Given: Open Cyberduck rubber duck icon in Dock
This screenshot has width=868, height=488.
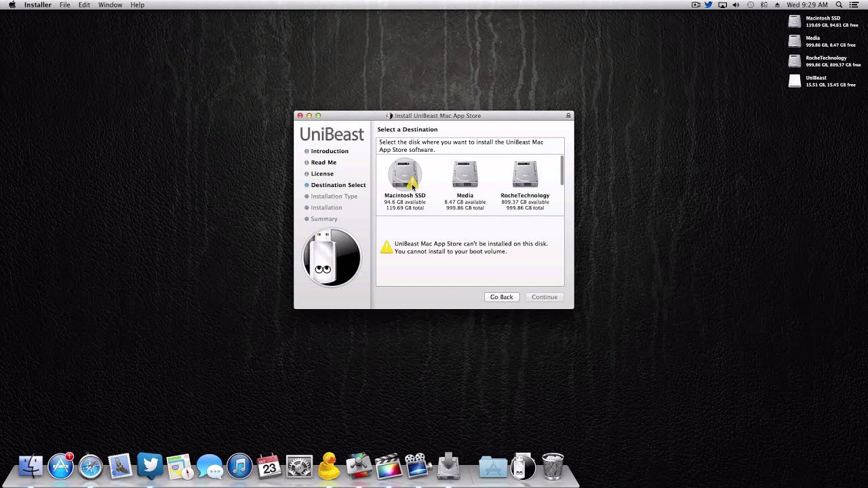Looking at the screenshot, I should (x=329, y=466).
